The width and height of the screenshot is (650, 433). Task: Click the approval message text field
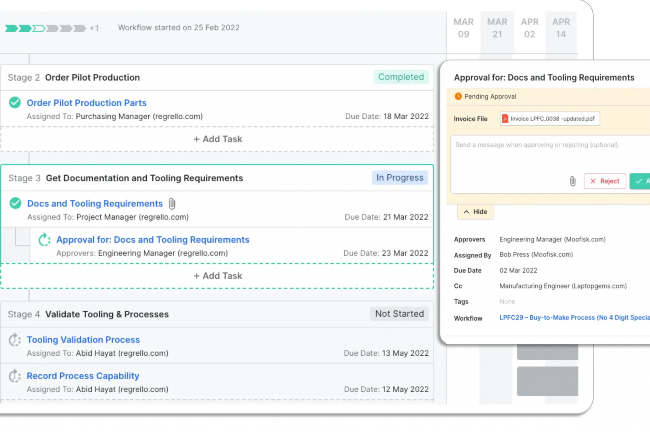pyautogui.click(x=551, y=164)
